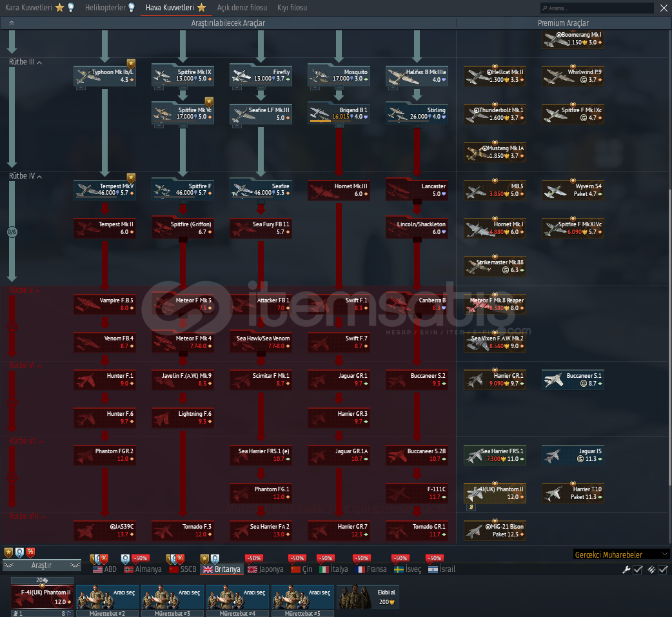Click the Araştır research button
This screenshot has height=617, width=672.
[x=41, y=565]
